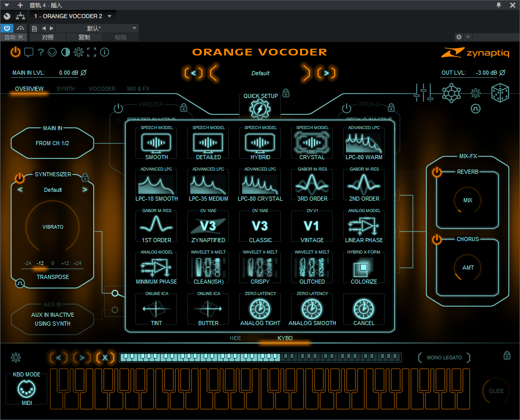
Task: Click the MONO LEGATO button
Action: (x=444, y=357)
